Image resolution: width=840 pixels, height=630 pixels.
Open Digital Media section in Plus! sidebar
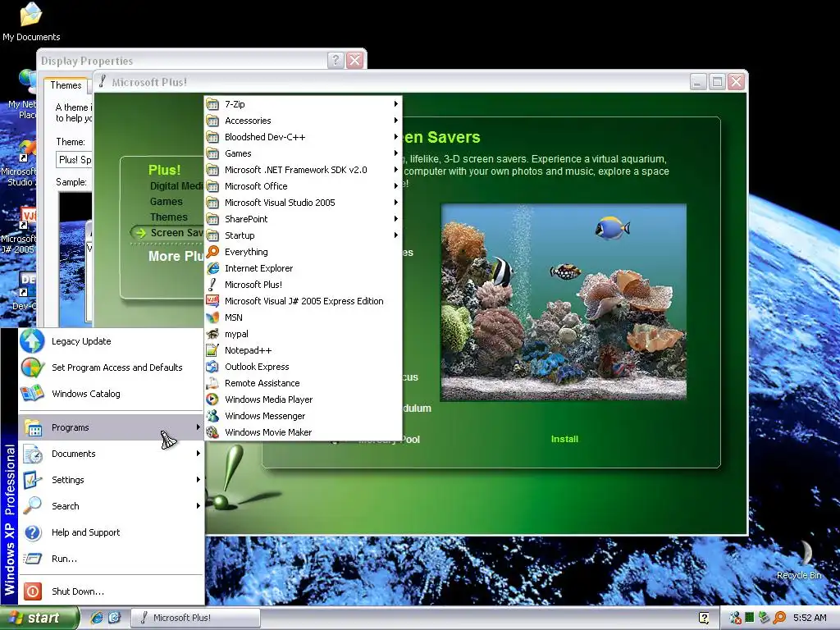176,186
